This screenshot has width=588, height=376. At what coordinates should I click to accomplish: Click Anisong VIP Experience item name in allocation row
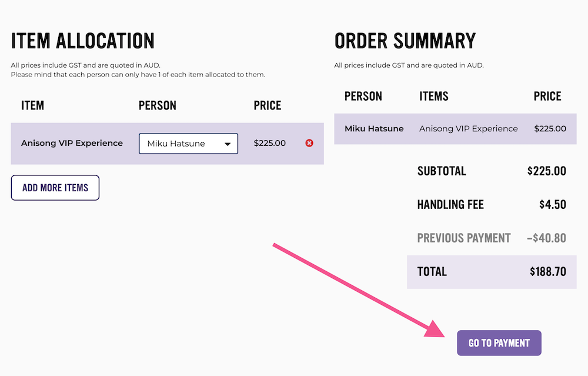tap(72, 143)
